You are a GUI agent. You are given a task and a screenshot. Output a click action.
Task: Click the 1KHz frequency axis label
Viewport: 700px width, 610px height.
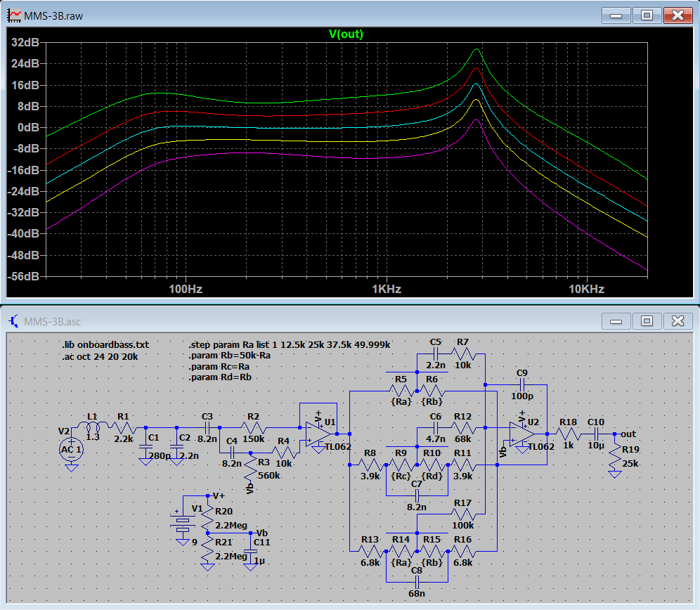click(x=386, y=289)
